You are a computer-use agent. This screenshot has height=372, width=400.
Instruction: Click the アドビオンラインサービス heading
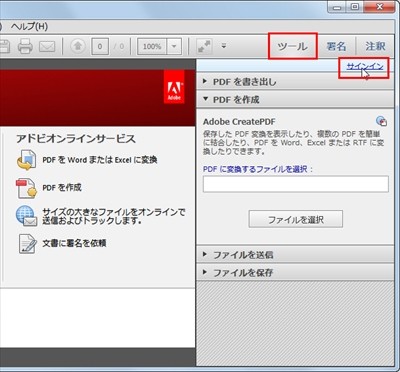pyautogui.click(x=76, y=139)
